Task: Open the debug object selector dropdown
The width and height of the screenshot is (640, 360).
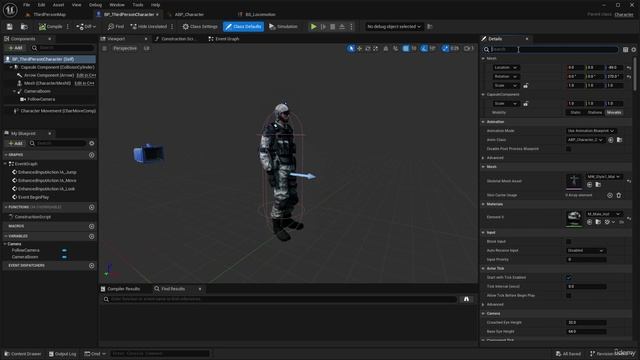Action: click(393, 27)
